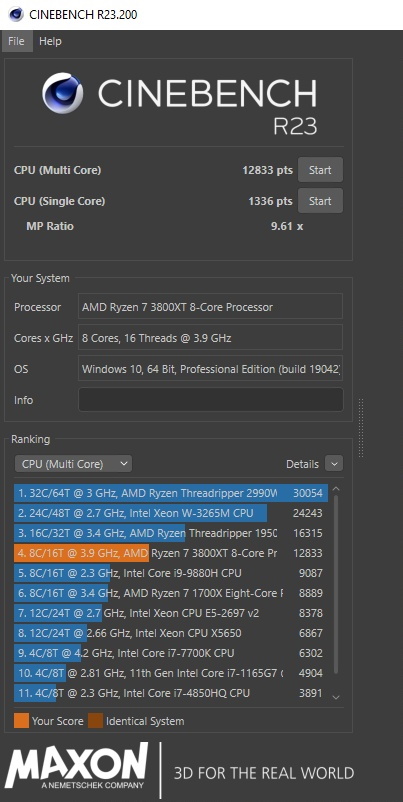This screenshot has height=802, width=403.
Task: Select ranking row Threadripper 2990W
Action: [x=171, y=493]
